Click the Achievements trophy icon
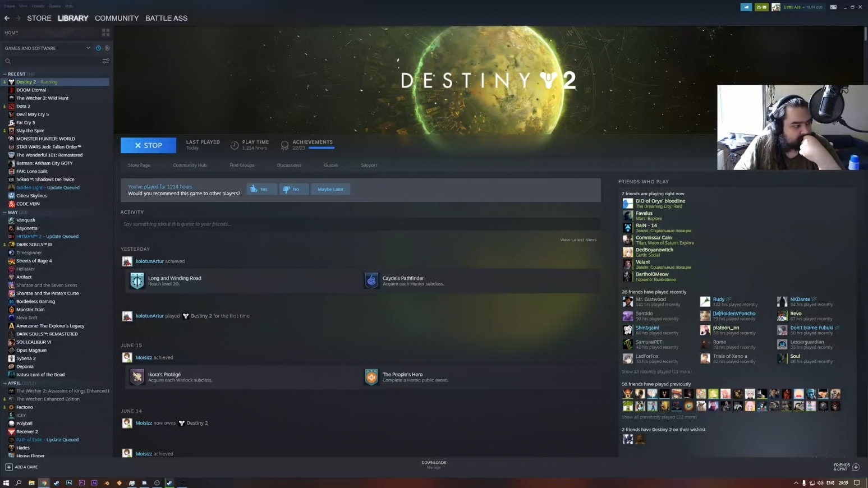The width and height of the screenshot is (868, 488). (284, 145)
